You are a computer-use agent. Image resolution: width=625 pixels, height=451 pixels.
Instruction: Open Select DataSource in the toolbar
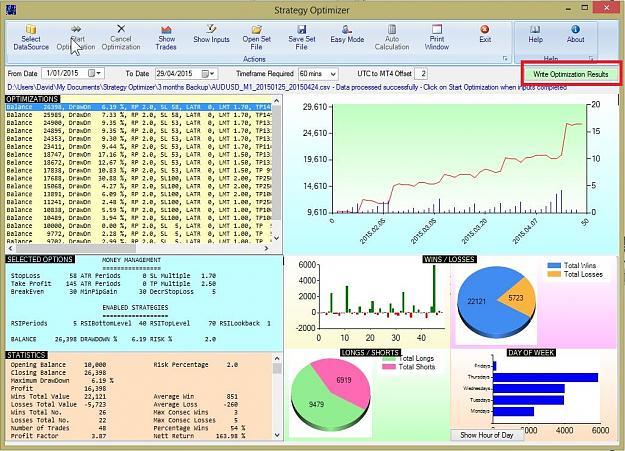coord(31,37)
